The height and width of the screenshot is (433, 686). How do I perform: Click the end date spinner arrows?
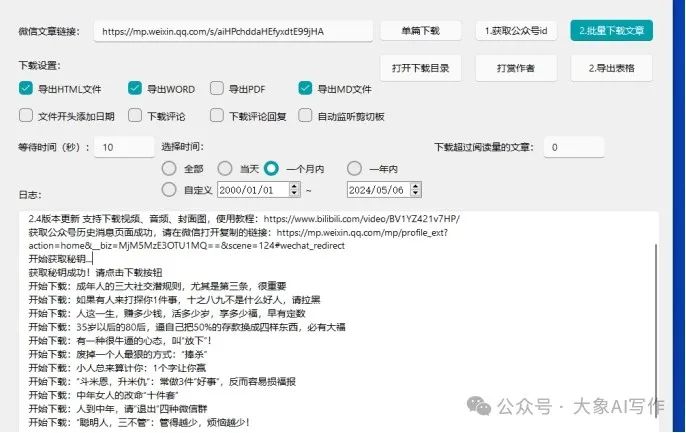(416, 190)
